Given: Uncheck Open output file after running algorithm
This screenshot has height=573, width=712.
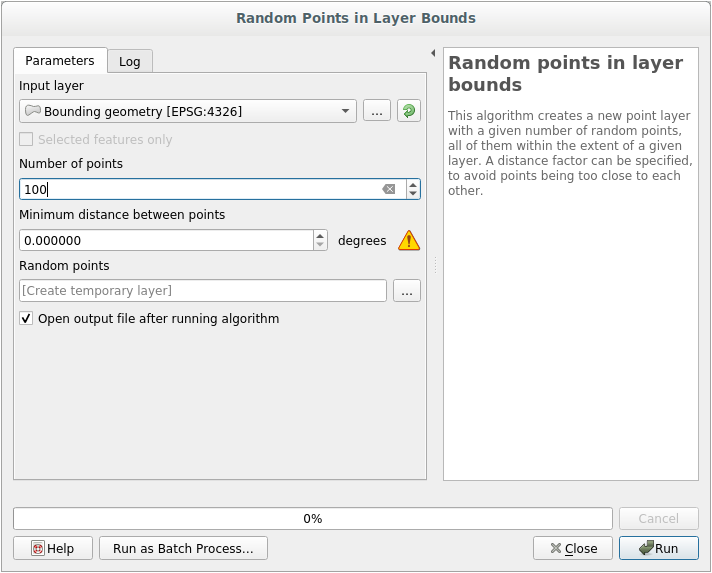Looking at the screenshot, I should (26, 319).
